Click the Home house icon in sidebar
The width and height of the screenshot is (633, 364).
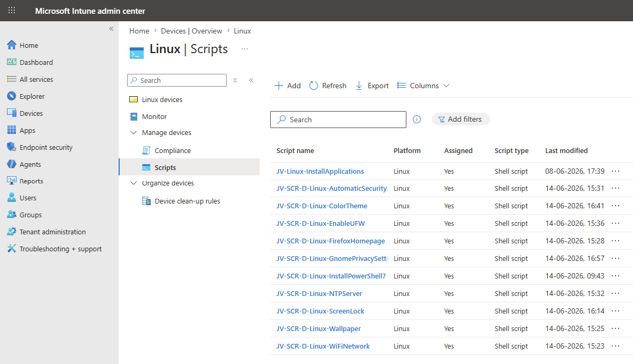pos(12,45)
